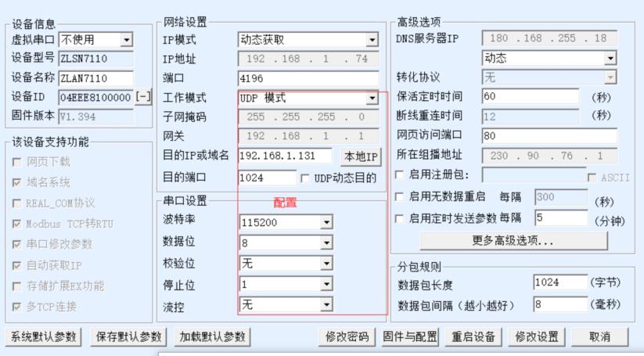Click the 修改密码 button
This screenshot has width=644, height=356.
pyautogui.click(x=347, y=336)
